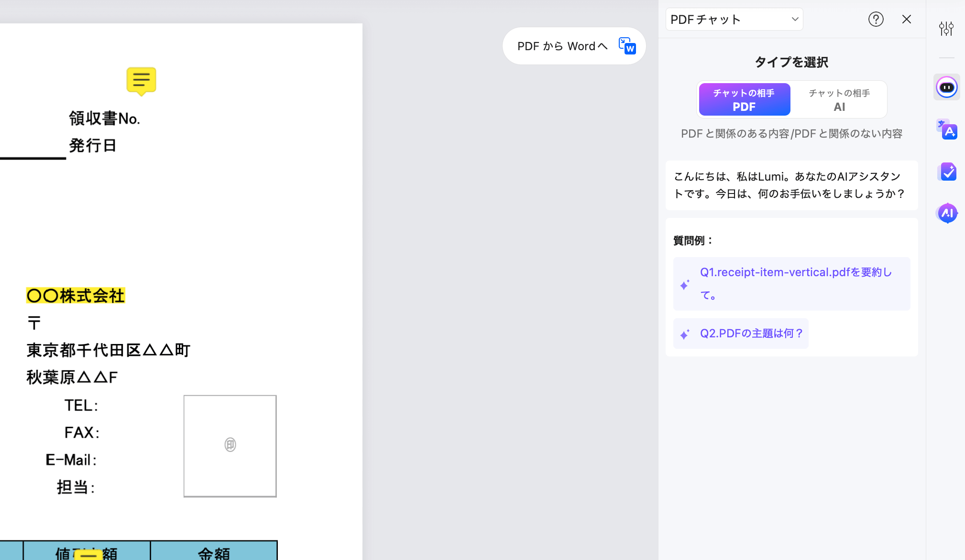This screenshot has width=965, height=560.
Task: Collapse the PDF から Word chevron
Action: (x=603, y=46)
